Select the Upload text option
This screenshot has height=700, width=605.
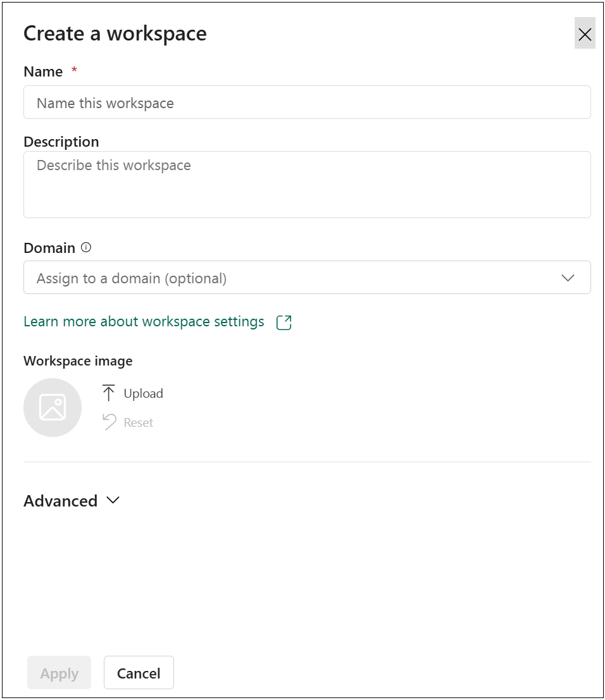click(x=144, y=393)
